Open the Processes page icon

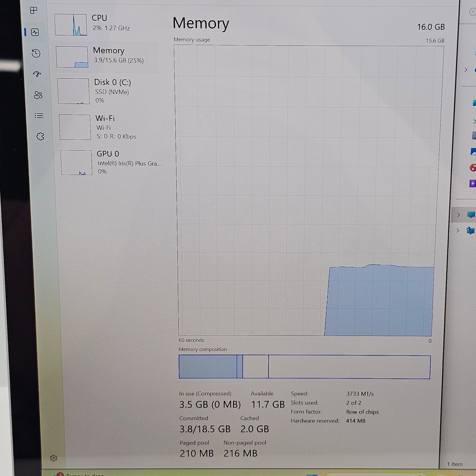click(34, 10)
